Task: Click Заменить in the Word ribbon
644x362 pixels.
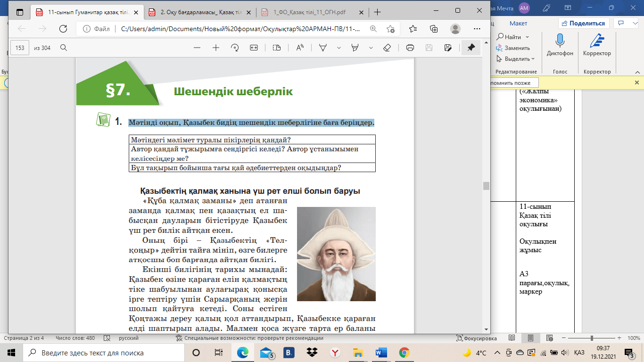Action: coord(517,48)
